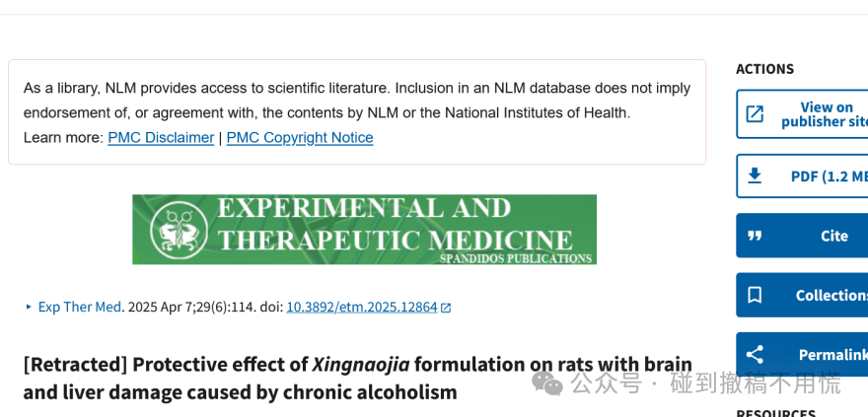
Task: Open the DOI link 10.3892/etm.2025.12864
Action: point(361,307)
